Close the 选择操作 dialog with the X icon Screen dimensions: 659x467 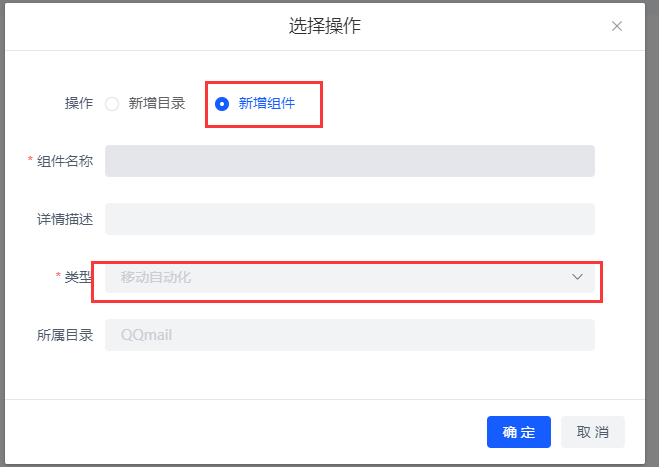tap(617, 26)
